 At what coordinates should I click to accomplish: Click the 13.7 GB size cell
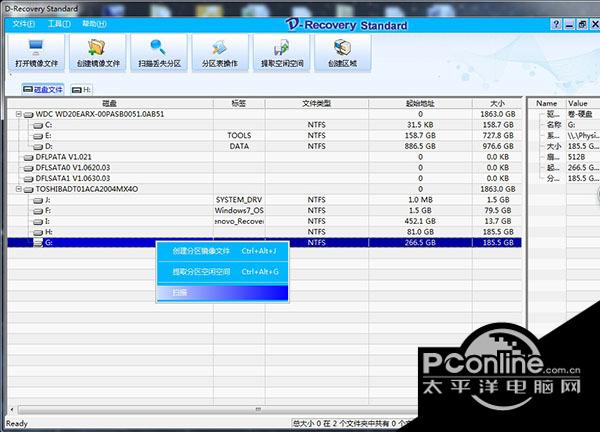tap(497, 221)
